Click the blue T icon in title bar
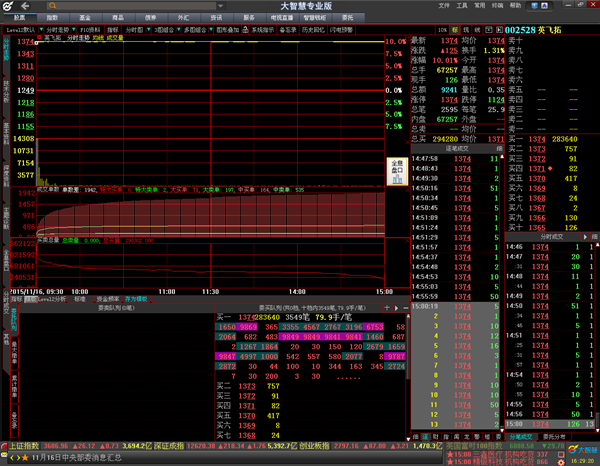Screen dimensions: 600x466 pos(535,5)
